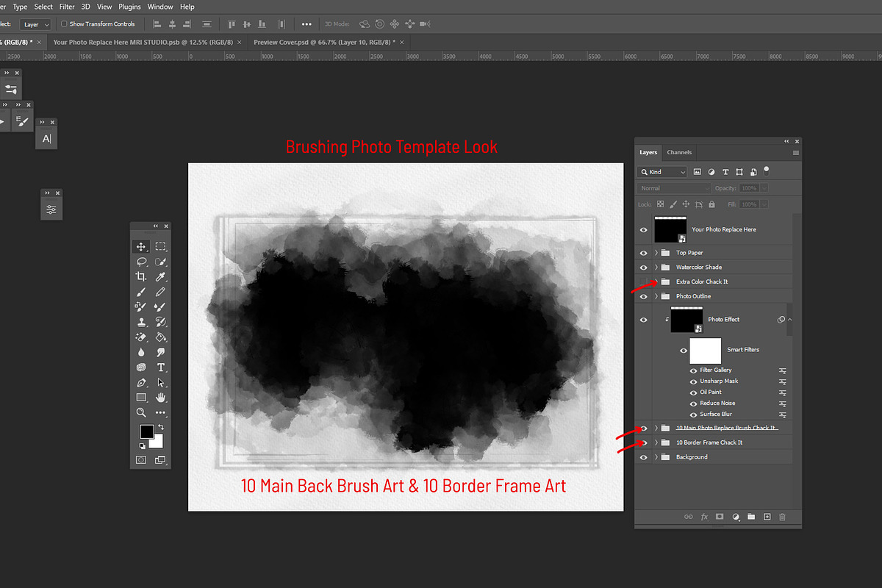Viewport: 882px width, 588px height.
Task: Toggle Quick Mask mode
Action: coord(140,460)
